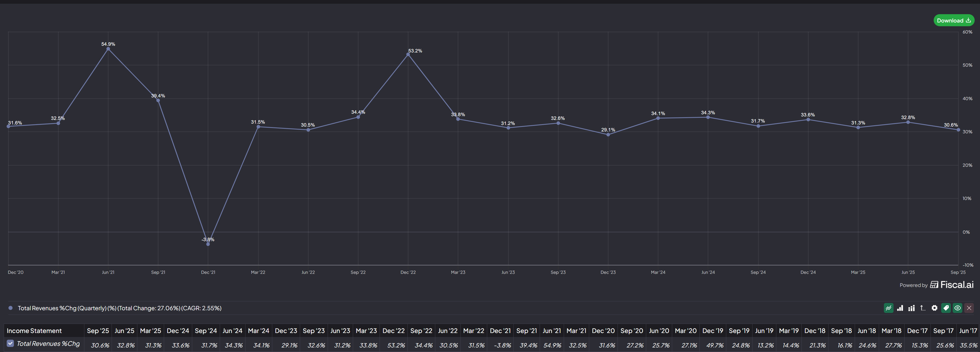Click the -3.8% Dec '21 data point
Image resolution: width=980 pixels, height=352 pixels.
[208, 244]
